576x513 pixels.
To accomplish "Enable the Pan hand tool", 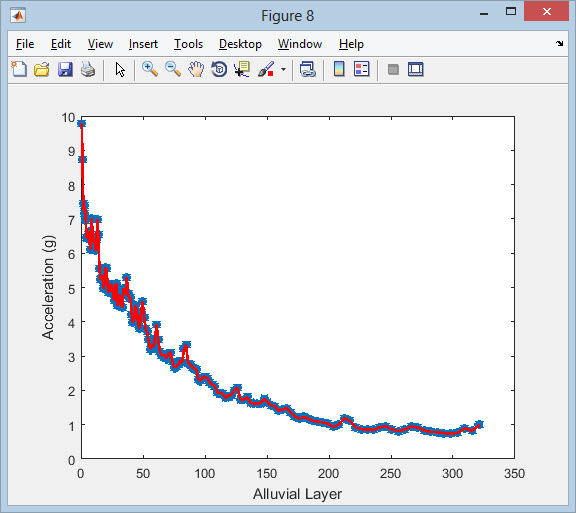I will point(196,69).
